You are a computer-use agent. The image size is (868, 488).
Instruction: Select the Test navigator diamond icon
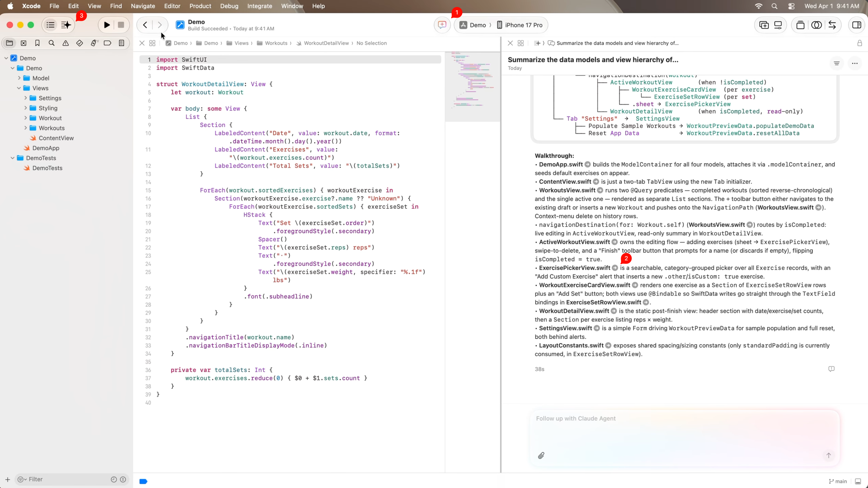pos(80,43)
